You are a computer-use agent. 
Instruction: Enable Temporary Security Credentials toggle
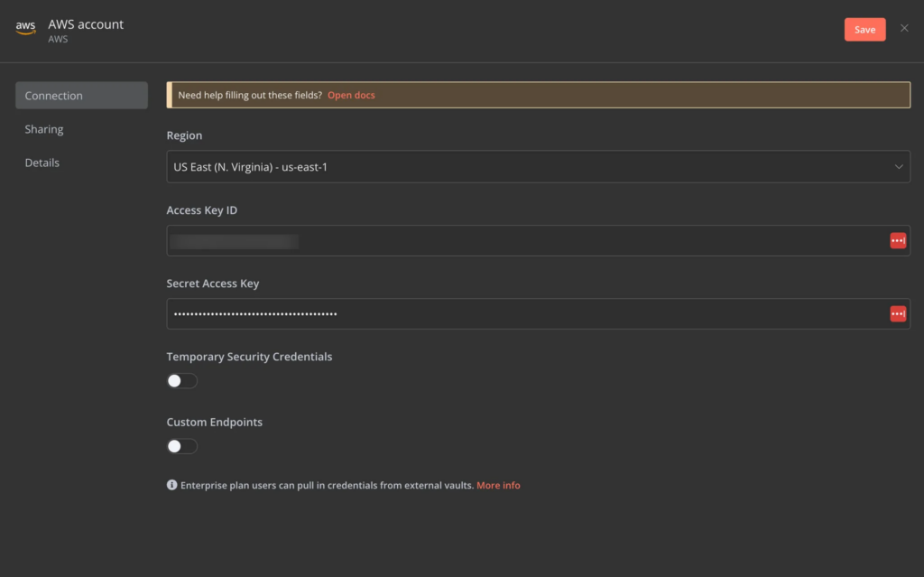[181, 381]
